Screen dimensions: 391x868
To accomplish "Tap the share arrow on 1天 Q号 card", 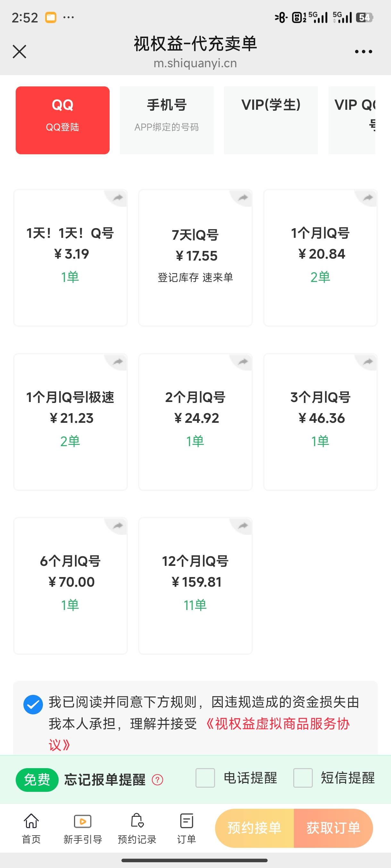I will [x=118, y=198].
